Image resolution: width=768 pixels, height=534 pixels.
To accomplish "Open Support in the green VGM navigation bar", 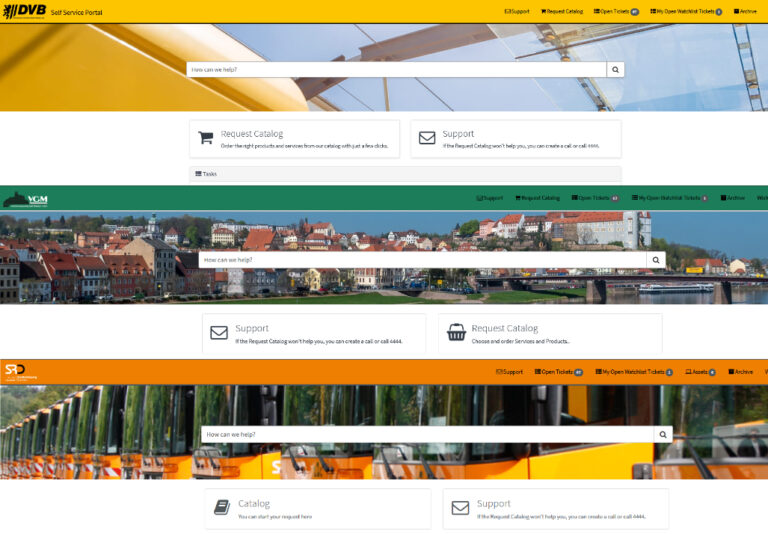I will click(x=490, y=198).
